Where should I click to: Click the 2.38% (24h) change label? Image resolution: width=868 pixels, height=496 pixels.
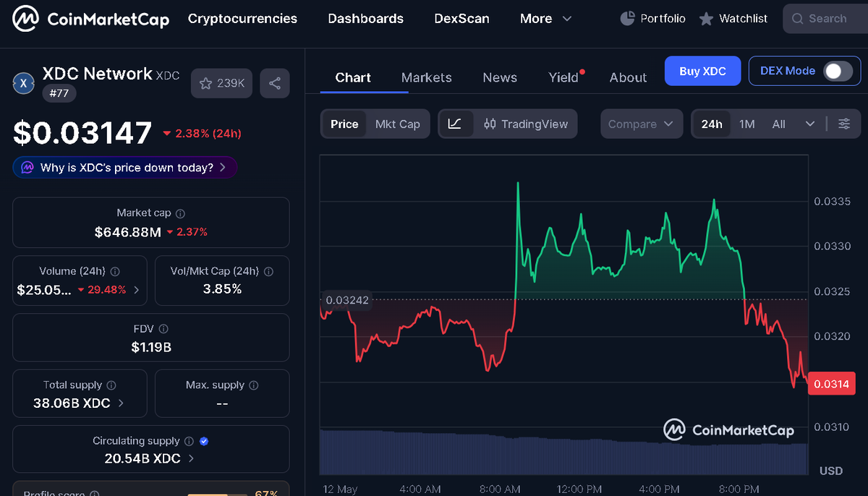coord(202,134)
